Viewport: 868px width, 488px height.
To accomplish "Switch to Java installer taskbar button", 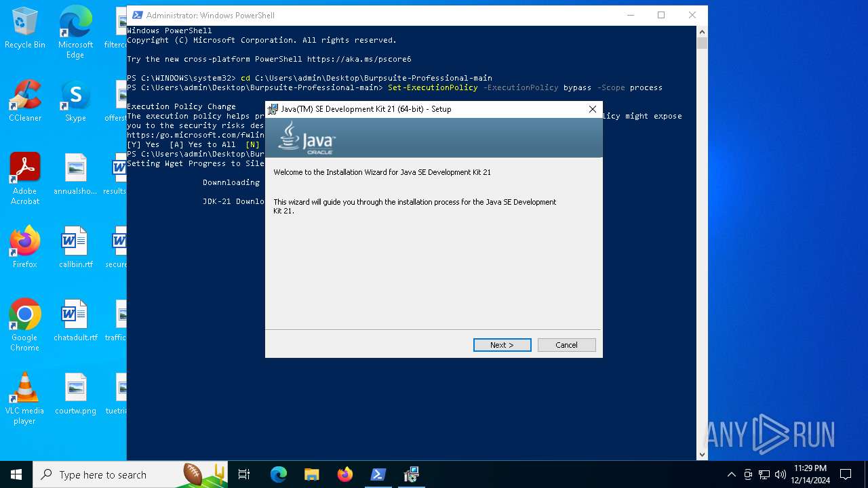I will [411, 474].
